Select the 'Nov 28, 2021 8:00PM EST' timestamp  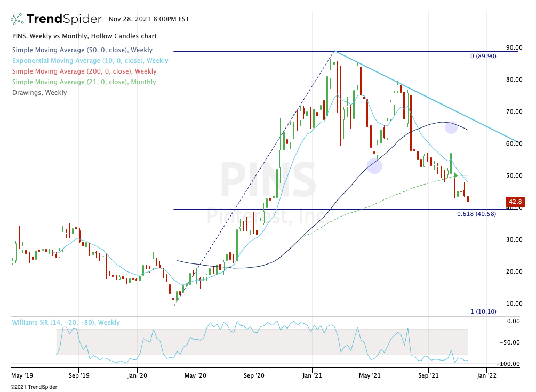[149, 19]
